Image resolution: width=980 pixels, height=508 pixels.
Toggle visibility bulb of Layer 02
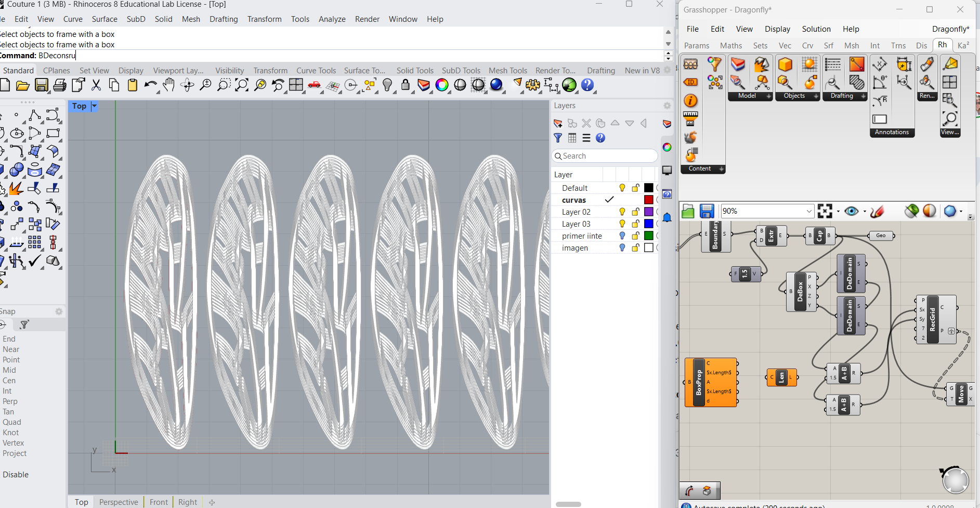[x=622, y=212]
